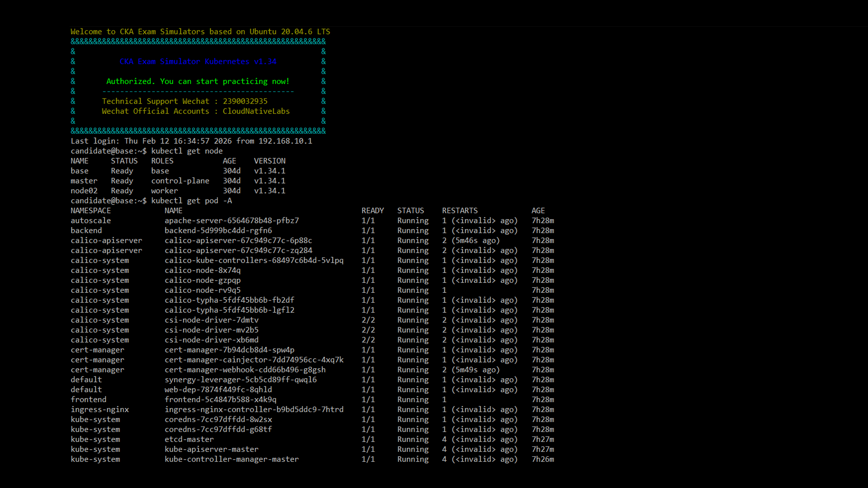
Task: Click the NAMESPACE column header
Action: click(x=90, y=211)
